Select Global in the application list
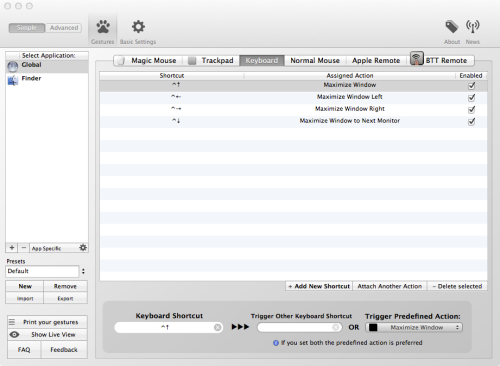The width and height of the screenshot is (500, 366). [x=47, y=66]
